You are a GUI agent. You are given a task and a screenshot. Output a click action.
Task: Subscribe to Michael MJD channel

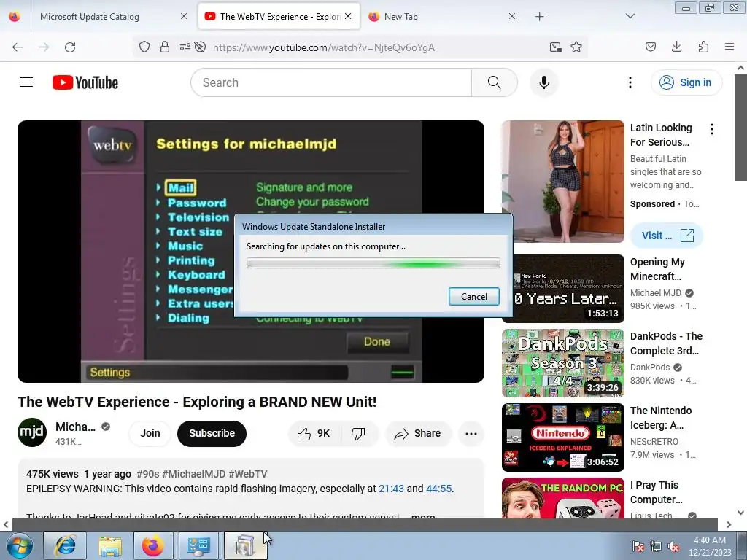pyautogui.click(x=212, y=433)
